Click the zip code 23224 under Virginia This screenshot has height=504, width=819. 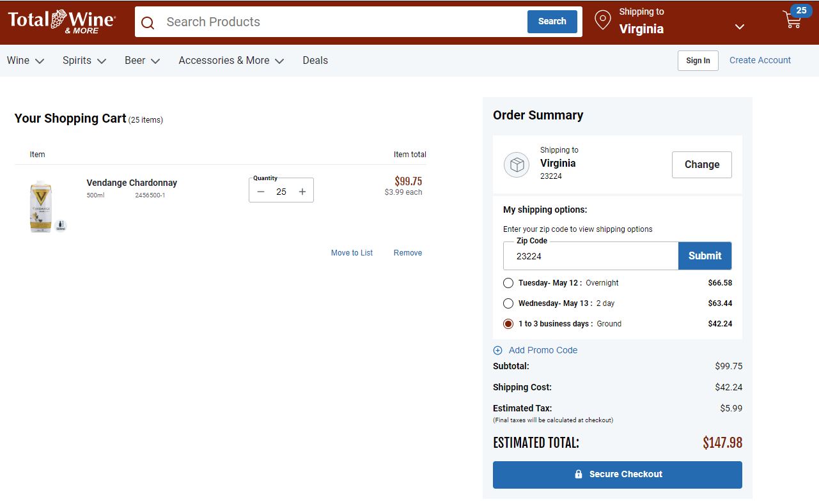pyautogui.click(x=551, y=176)
